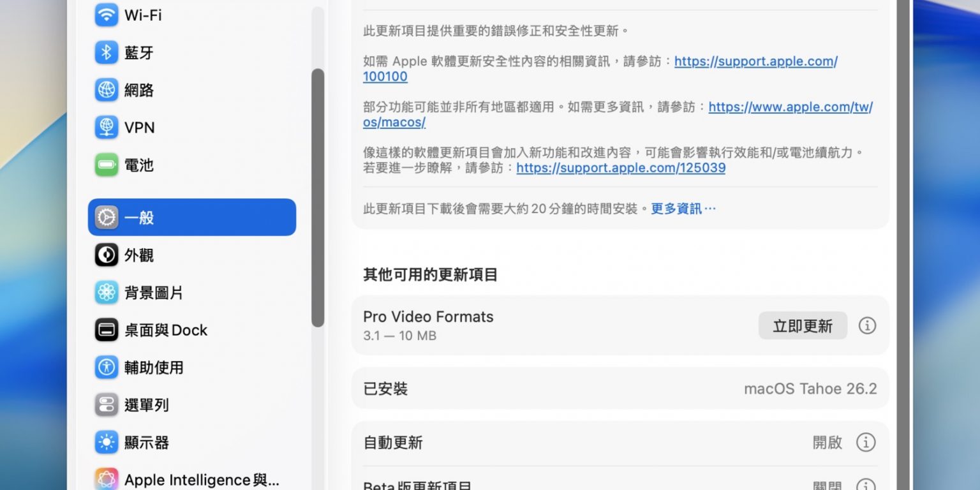Click the 電池 battery icon
980x490 pixels.
click(x=107, y=165)
